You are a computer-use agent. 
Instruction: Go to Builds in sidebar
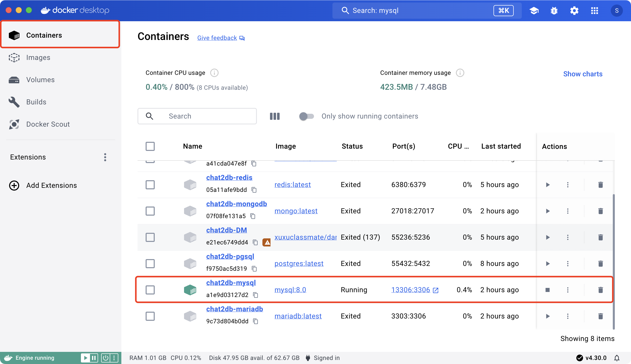(x=60, y=102)
